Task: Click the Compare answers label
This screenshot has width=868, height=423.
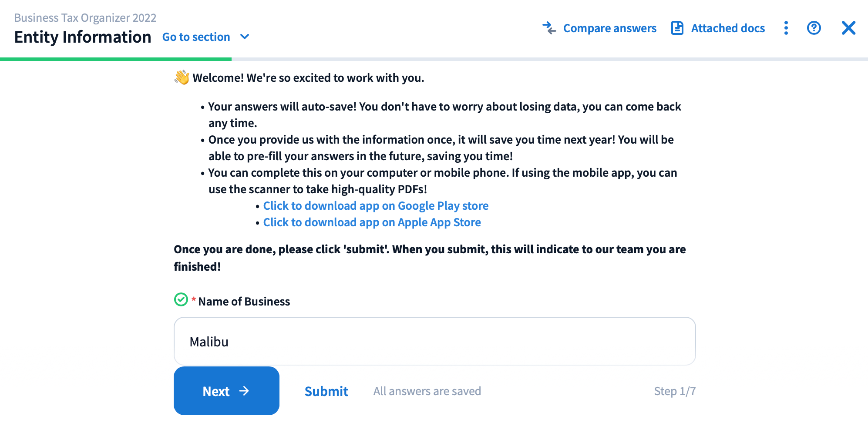Action: [609, 28]
